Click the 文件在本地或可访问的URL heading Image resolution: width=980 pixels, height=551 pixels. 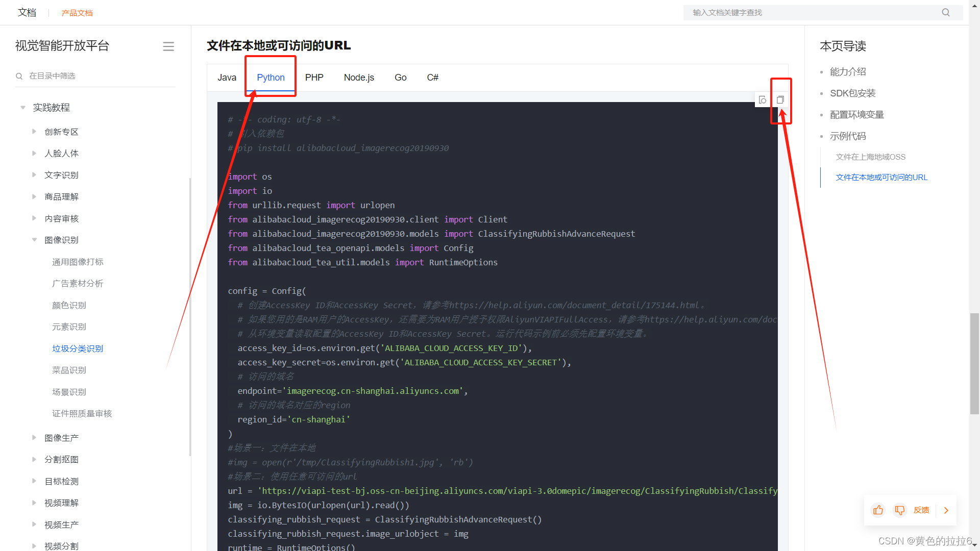coord(279,46)
